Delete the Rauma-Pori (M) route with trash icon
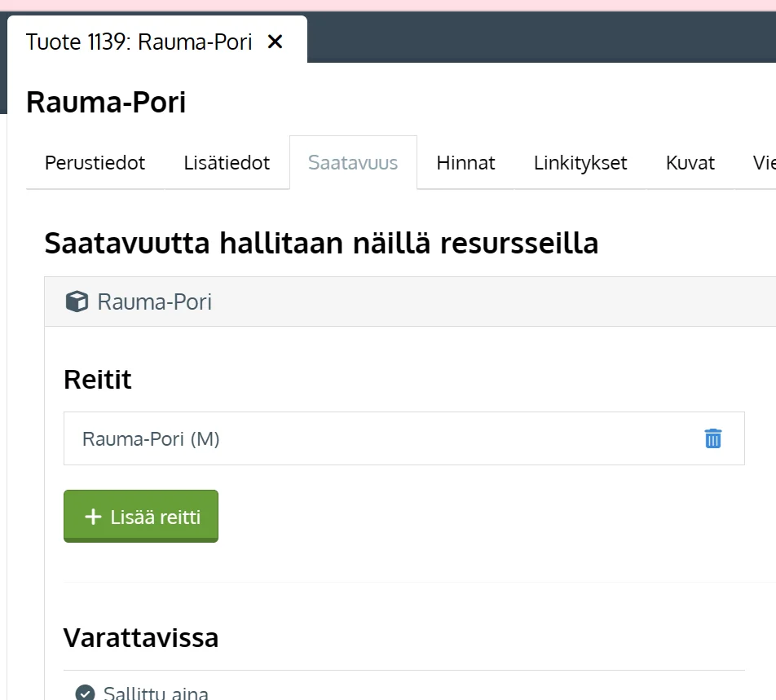This screenshot has width=776, height=700. tap(712, 438)
